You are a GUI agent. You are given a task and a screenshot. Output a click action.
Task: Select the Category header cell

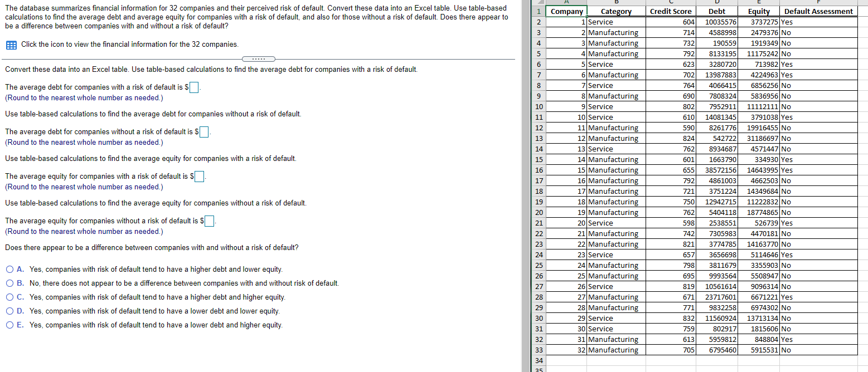pyautogui.click(x=616, y=11)
